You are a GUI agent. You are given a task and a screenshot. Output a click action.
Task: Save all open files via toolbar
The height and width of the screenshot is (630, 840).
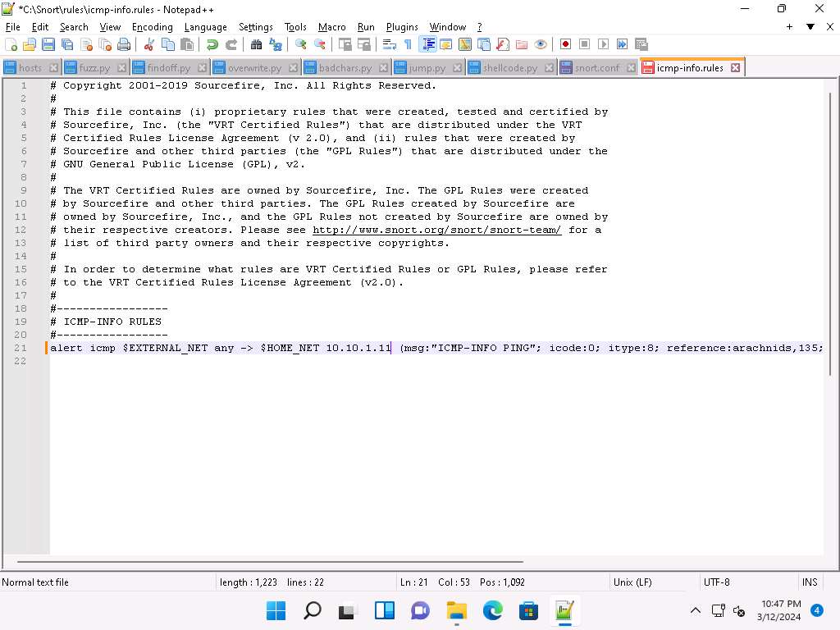(66, 44)
